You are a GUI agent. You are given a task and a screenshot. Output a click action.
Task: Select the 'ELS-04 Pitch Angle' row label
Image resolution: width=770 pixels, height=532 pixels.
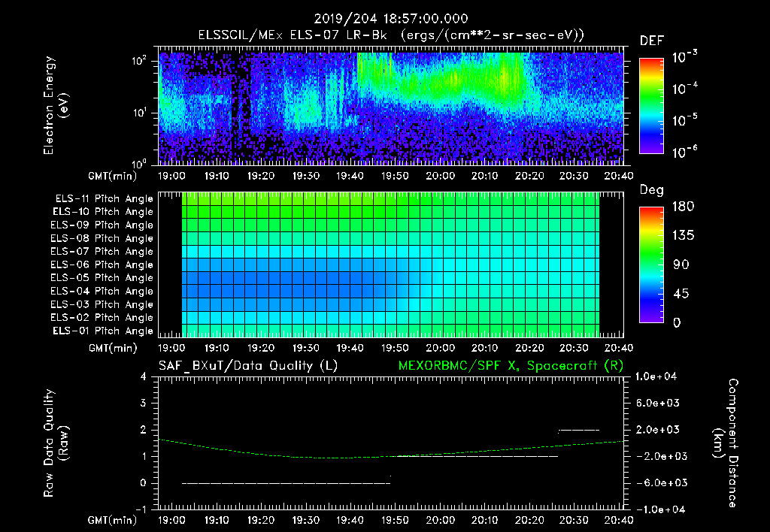click(102, 292)
